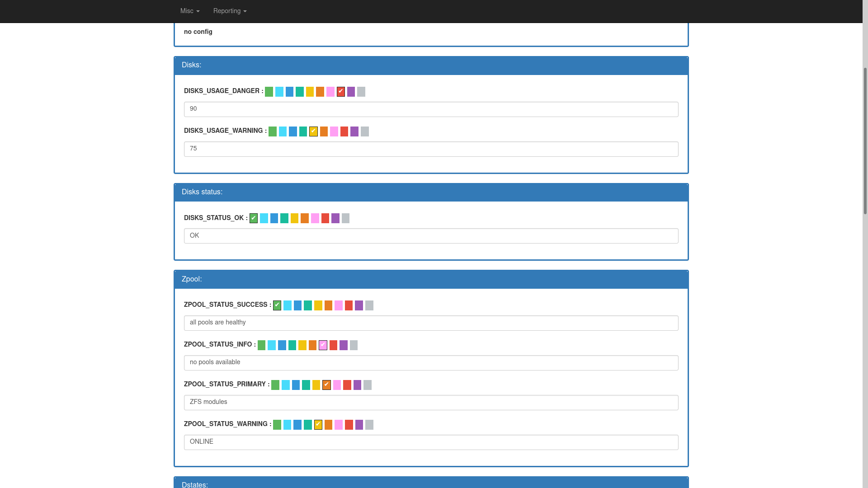Click the green checkmark icon for ZPOOL_STATUS_SUCCESS
Image resolution: width=868 pixels, height=488 pixels.
tap(277, 305)
